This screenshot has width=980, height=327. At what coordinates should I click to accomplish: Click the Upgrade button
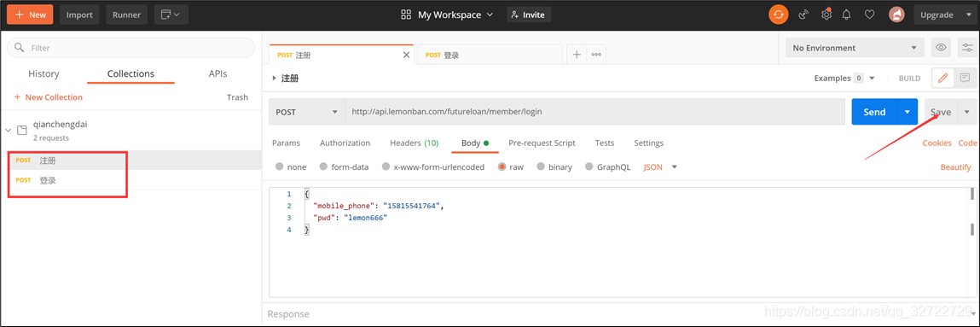[x=937, y=15]
